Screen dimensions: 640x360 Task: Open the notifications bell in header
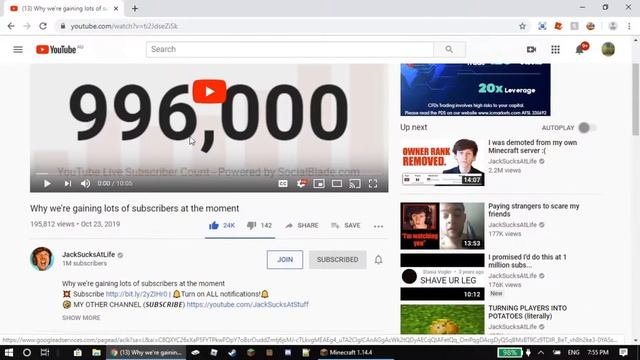pos(580,49)
